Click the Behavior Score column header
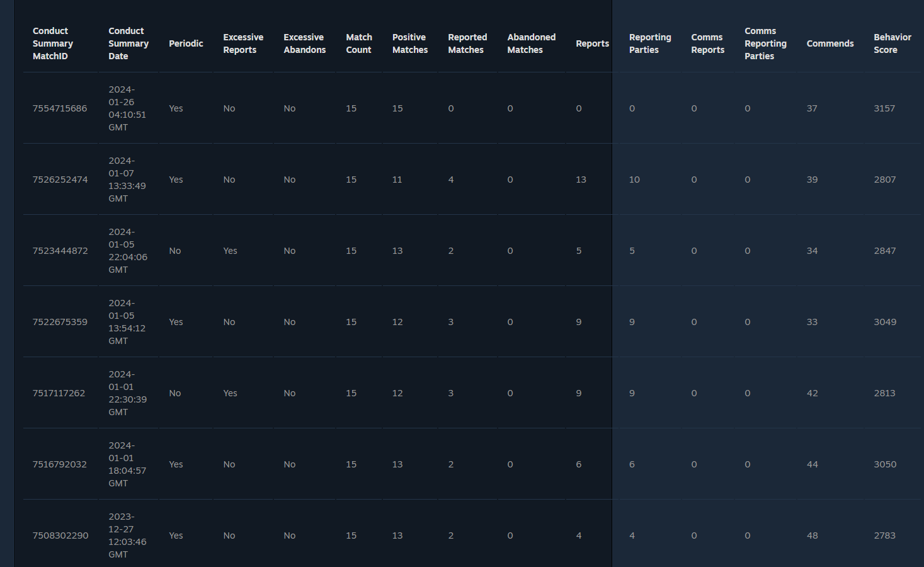924x567 pixels. click(892, 43)
